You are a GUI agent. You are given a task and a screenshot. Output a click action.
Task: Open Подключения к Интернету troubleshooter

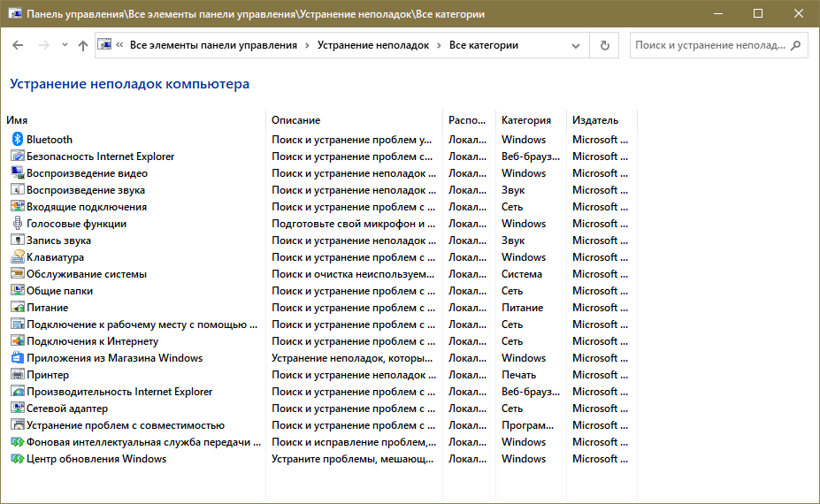coord(92,341)
